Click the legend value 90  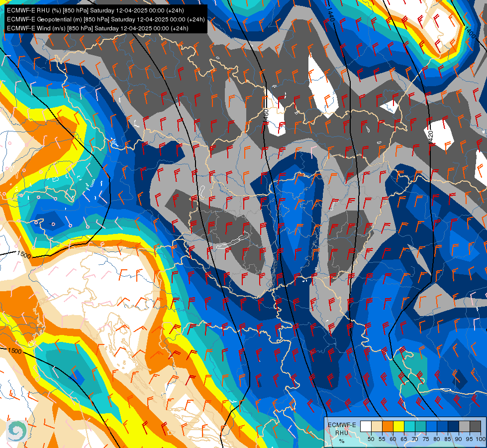(459, 439)
